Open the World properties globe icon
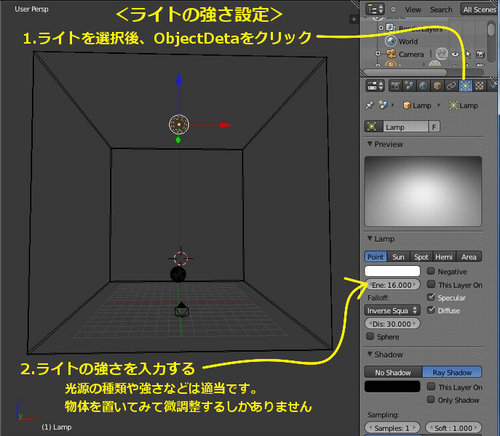The height and width of the screenshot is (436, 500). coord(423,86)
